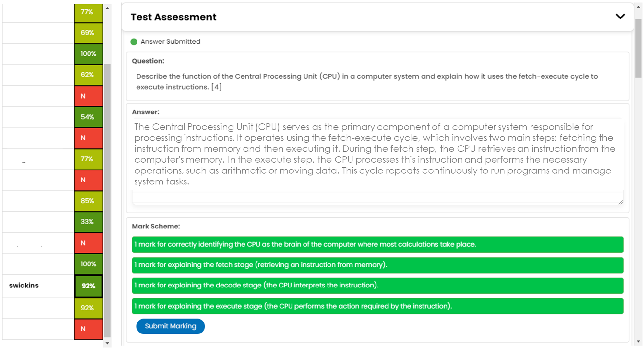Open the 62% score cell
644x351 pixels.
tap(88, 75)
